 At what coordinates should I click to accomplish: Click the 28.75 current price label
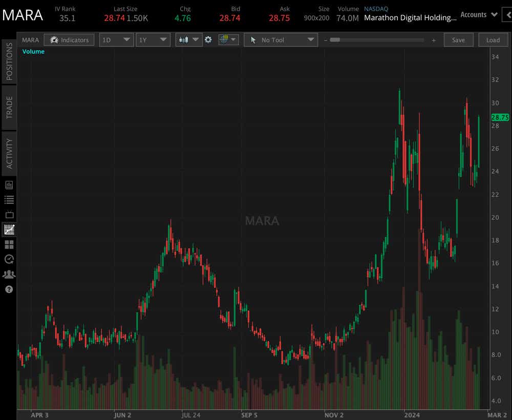point(500,117)
